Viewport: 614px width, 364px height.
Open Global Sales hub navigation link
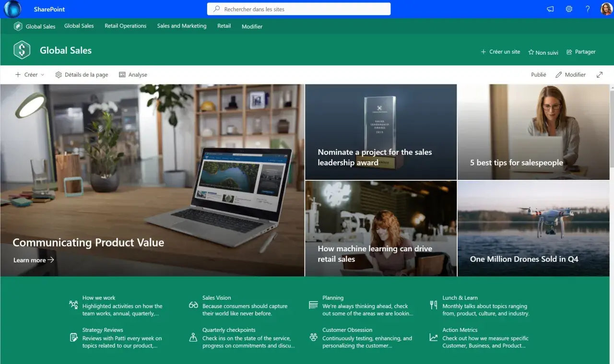(x=79, y=26)
